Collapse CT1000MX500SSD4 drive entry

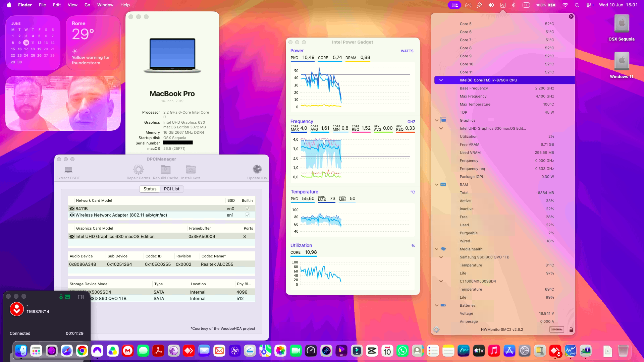click(441, 281)
